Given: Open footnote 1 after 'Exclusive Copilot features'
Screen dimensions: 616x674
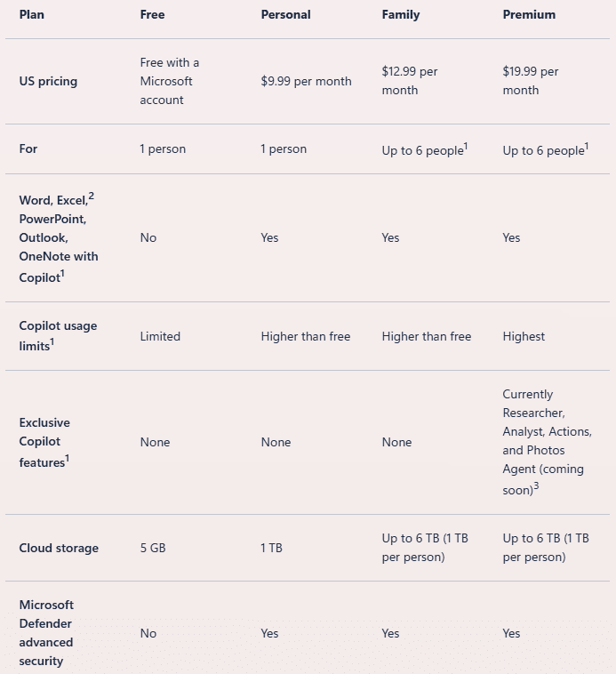Looking at the screenshot, I should [67, 459].
